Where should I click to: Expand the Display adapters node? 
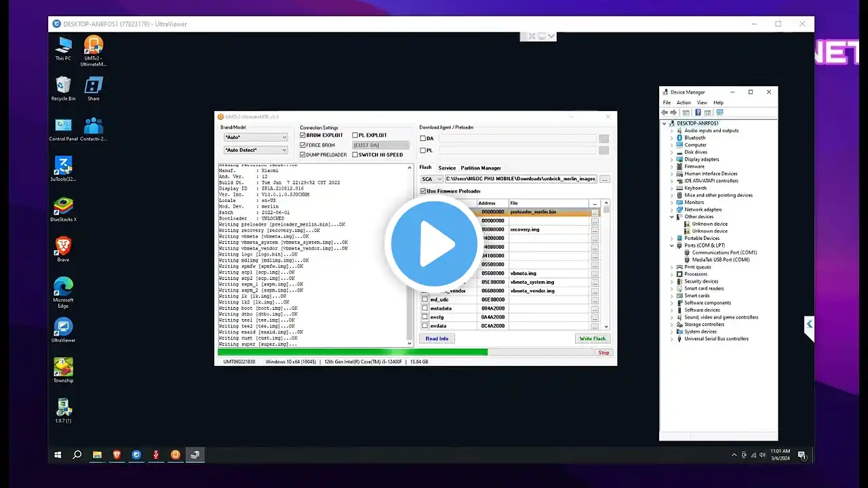[x=672, y=159]
